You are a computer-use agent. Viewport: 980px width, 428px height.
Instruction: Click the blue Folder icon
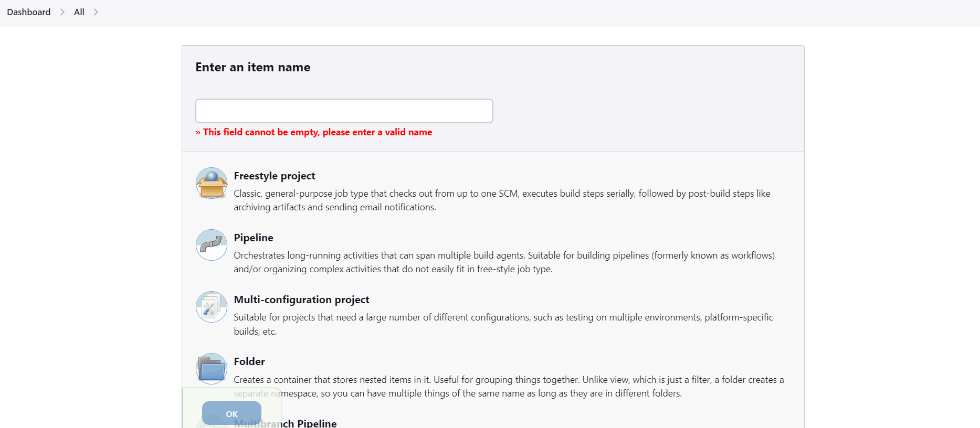(x=212, y=369)
